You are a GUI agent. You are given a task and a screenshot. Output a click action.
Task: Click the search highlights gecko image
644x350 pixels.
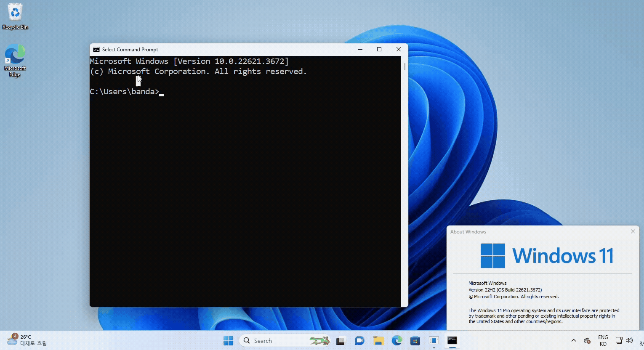pyautogui.click(x=319, y=341)
